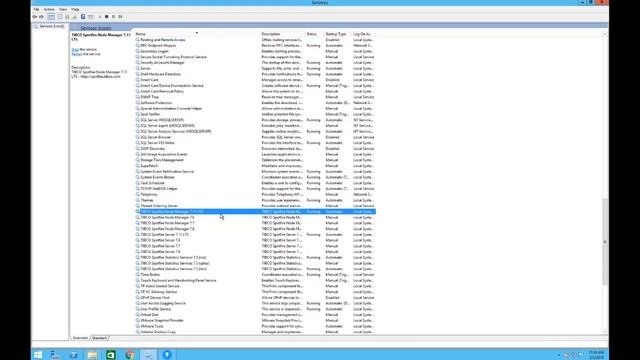Click the Stop Service square icon

tap(107, 17)
